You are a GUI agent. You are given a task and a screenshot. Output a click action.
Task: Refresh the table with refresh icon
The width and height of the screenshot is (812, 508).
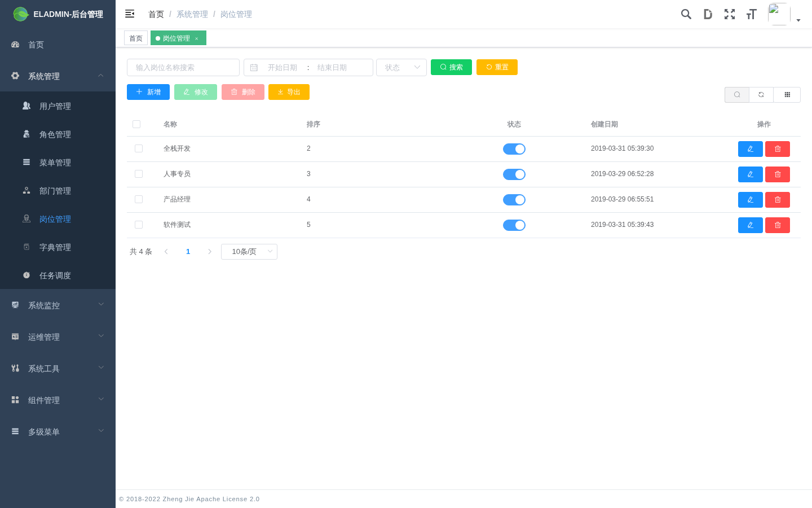pyautogui.click(x=761, y=95)
